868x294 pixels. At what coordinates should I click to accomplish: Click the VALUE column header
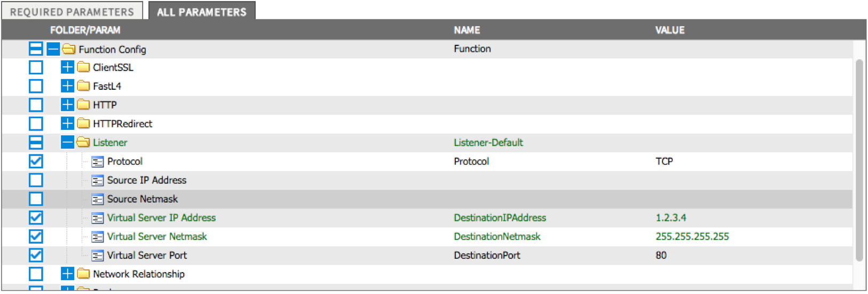point(669,30)
